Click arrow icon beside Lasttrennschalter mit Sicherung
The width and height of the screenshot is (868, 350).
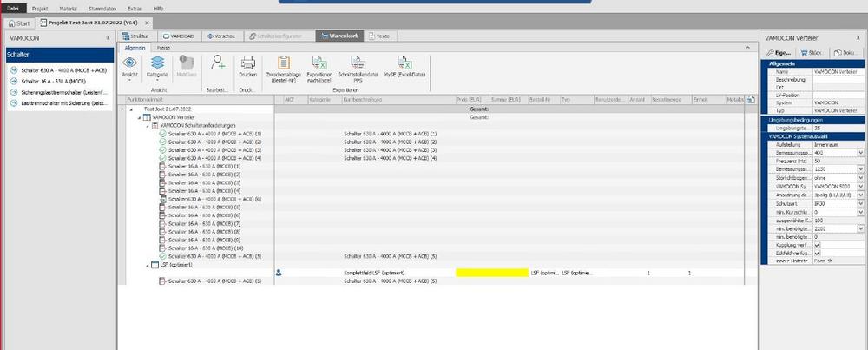(x=14, y=103)
